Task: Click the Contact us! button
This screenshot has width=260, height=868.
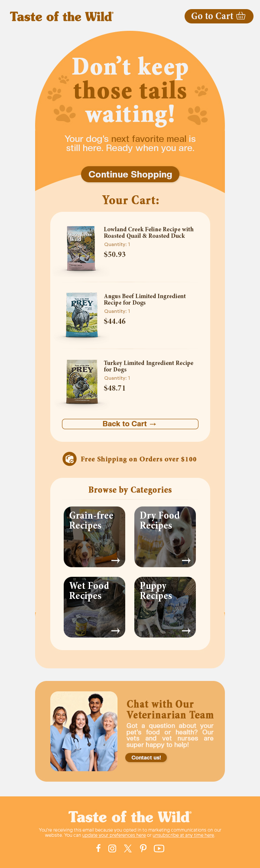Action: pyautogui.click(x=146, y=757)
